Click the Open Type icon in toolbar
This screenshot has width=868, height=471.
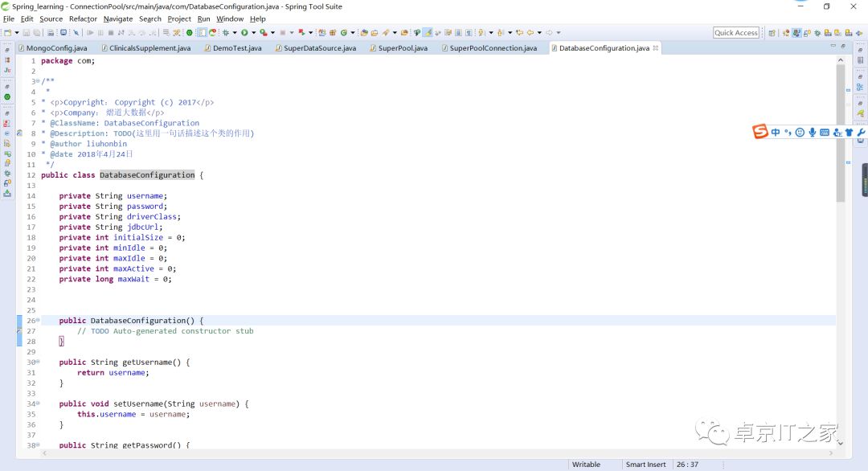364,33
